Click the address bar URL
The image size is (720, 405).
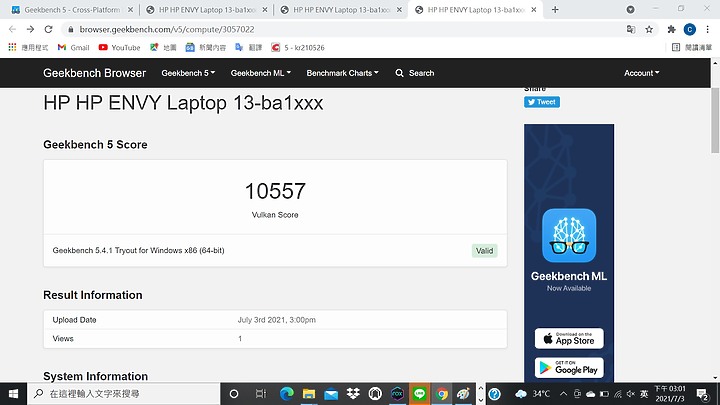click(x=167, y=29)
